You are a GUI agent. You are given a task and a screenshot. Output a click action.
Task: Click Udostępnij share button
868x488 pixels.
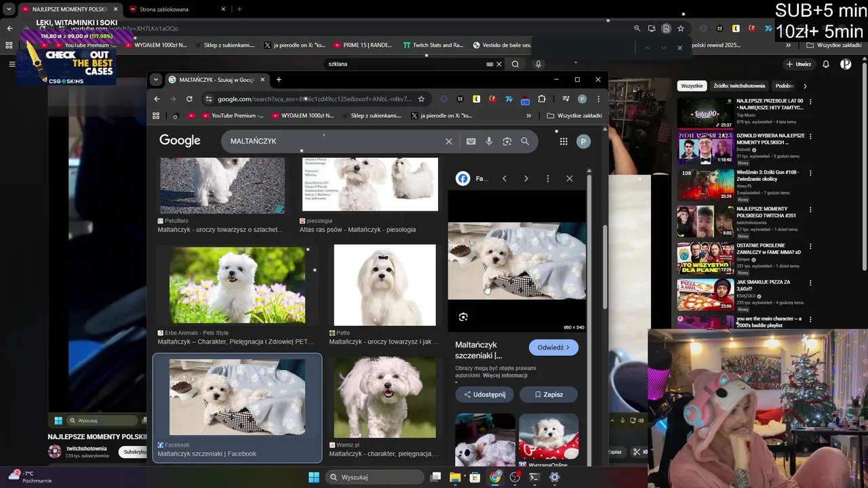coord(484,394)
